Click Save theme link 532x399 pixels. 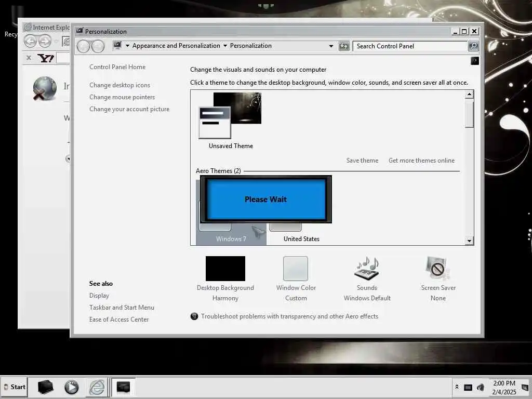point(362,161)
